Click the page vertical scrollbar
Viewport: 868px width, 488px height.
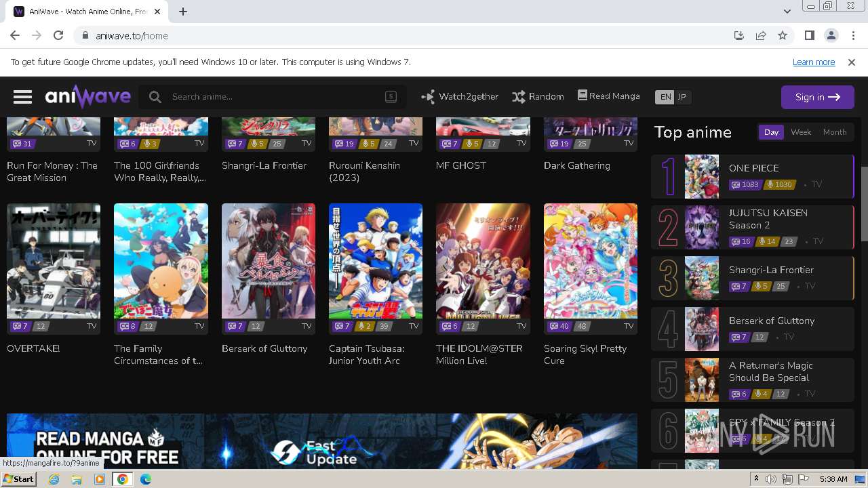tap(864, 203)
